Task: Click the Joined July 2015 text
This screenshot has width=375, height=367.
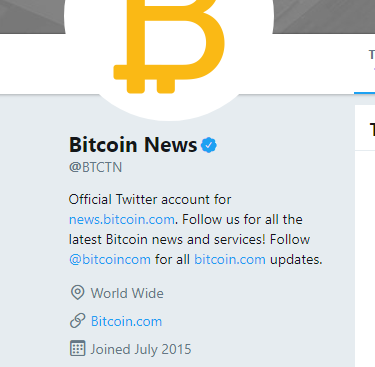Action: (141, 349)
